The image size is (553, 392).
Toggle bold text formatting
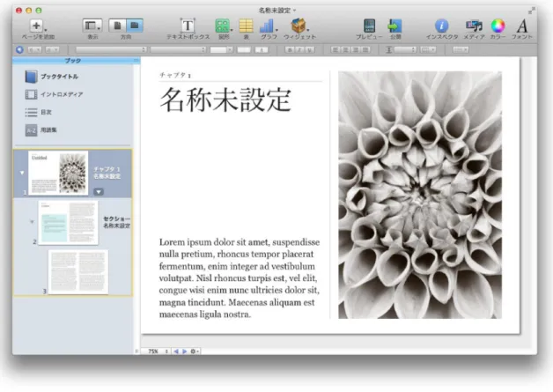[290, 49]
